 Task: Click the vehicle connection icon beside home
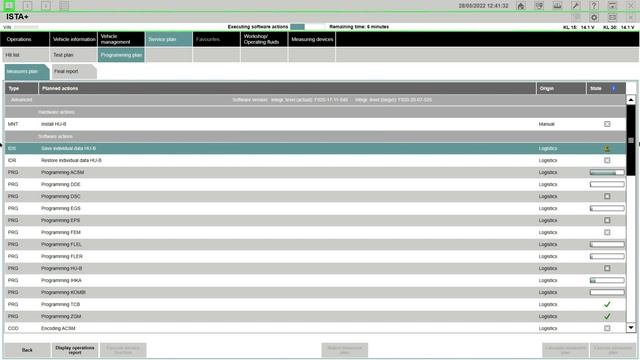(539, 6)
